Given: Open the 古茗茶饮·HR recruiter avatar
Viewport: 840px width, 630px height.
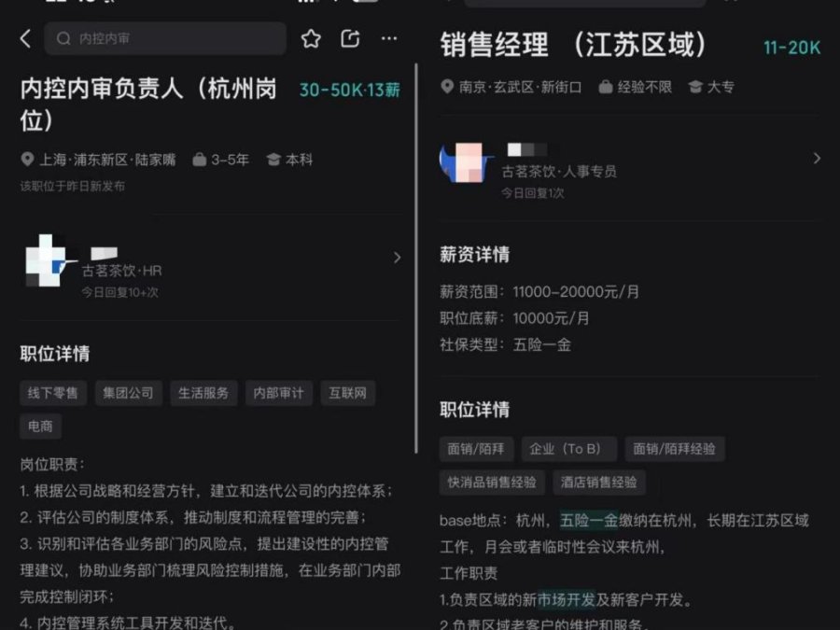Looking at the screenshot, I should pos(48,259).
